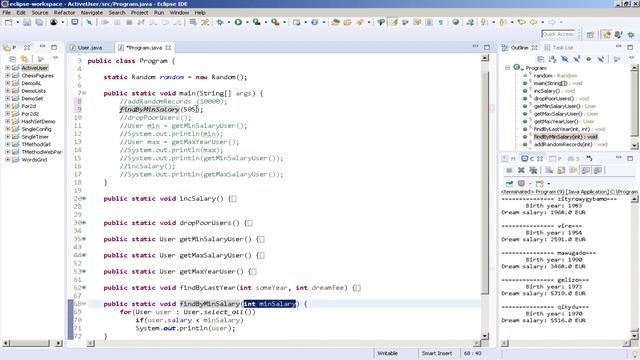
Task: Expand the HashSetDemo project node
Action: pos(7,121)
